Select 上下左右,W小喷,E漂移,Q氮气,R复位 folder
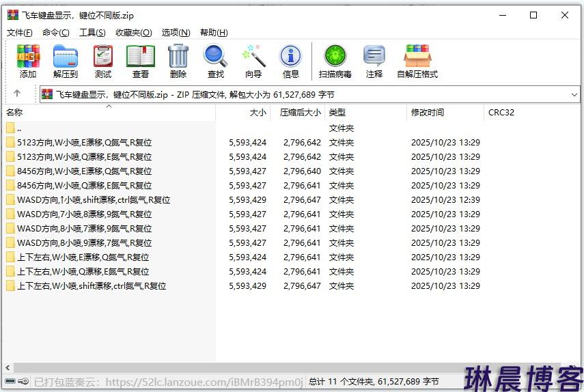This screenshot has width=584, height=392. [83, 257]
